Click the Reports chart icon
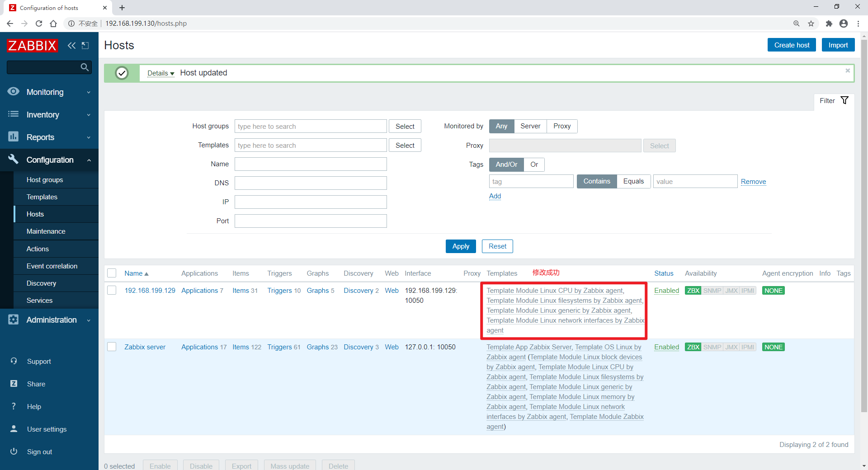868x470 pixels. click(14, 136)
